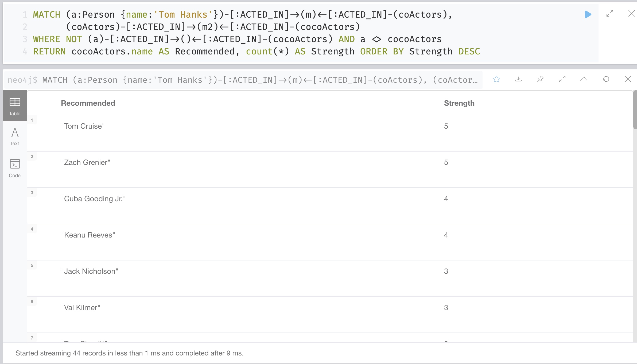The height and width of the screenshot is (364, 637).
Task: Run the Cypher query with play button
Action: tap(588, 14)
